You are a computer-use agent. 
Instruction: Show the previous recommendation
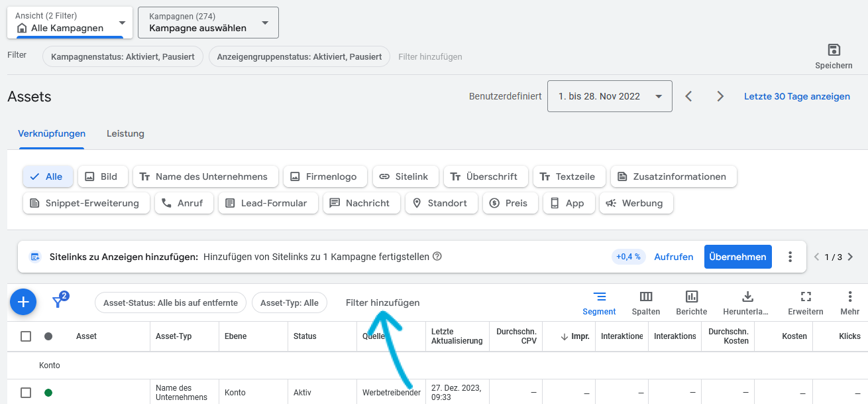(816, 257)
